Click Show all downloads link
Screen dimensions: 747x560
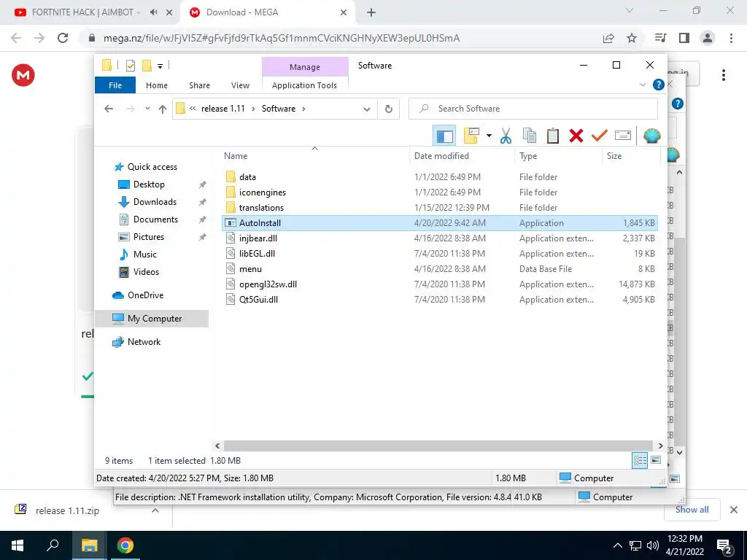(x=692, y=510)
